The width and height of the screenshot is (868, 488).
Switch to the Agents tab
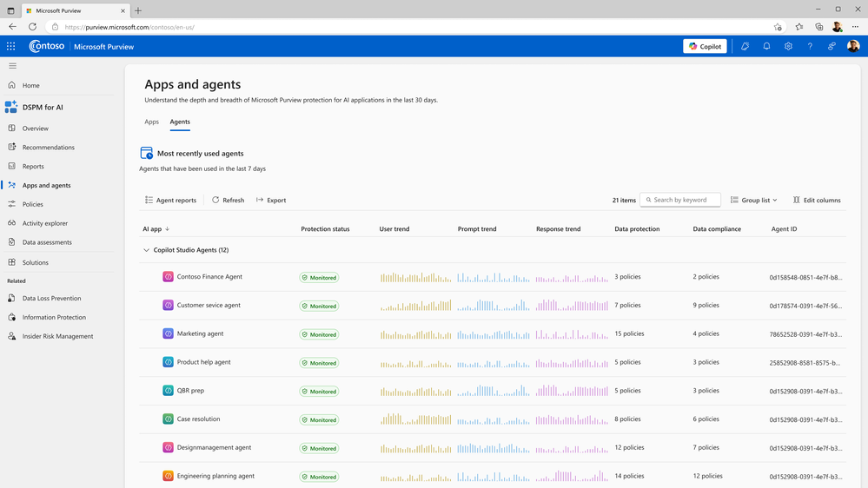[180, 122]
